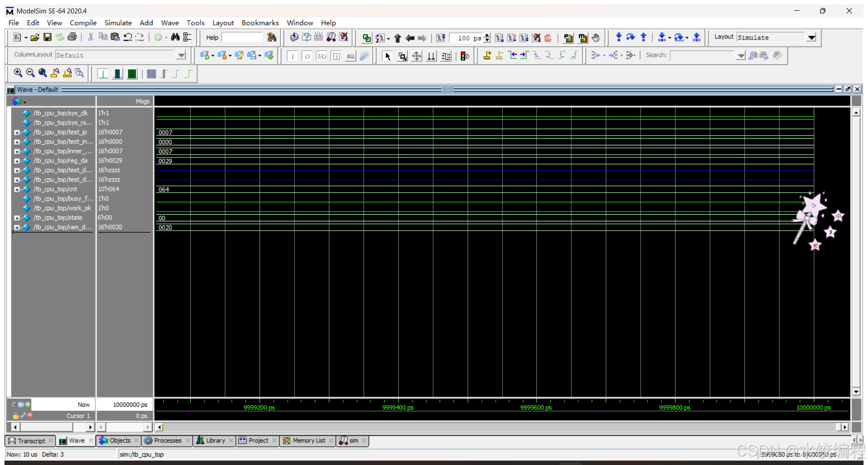Click the waveform horizontal scrollbar track
The width and height of the screenshot is (868, 465).
(501, 427)
